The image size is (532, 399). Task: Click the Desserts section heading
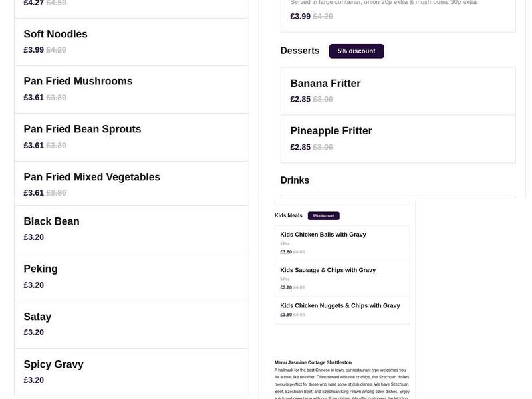(300, 51)
